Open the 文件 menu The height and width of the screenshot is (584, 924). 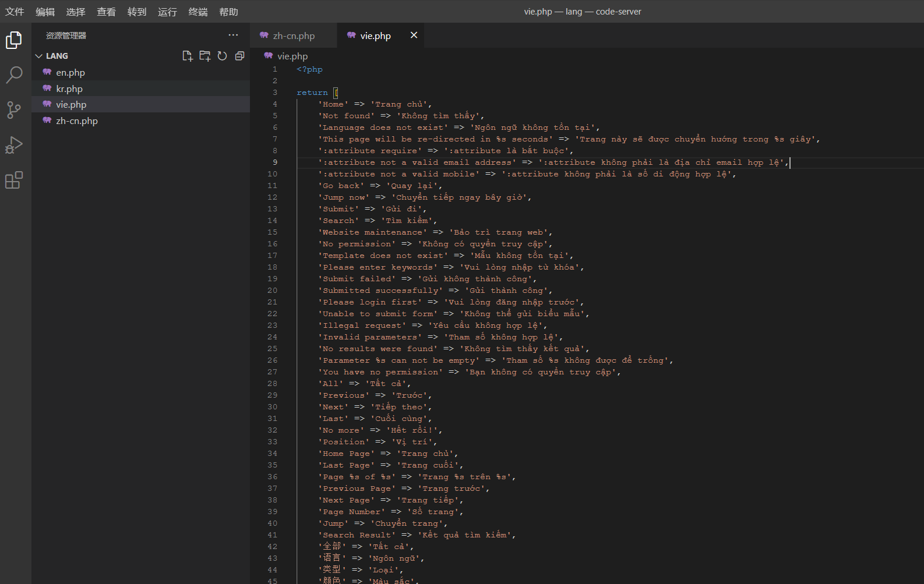point(15,12)
